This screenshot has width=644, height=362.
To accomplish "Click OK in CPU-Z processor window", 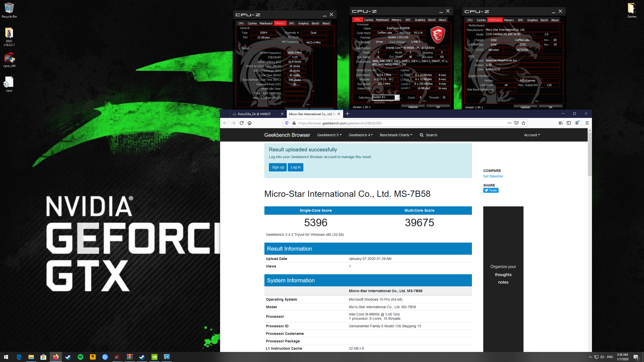I will coord(438,107).
